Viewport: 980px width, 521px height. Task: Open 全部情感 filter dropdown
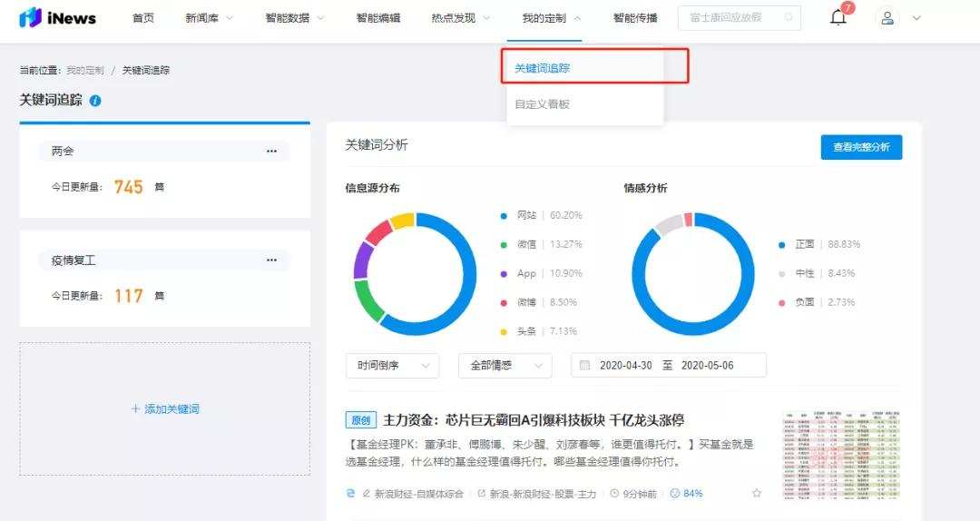click(505, 365)
